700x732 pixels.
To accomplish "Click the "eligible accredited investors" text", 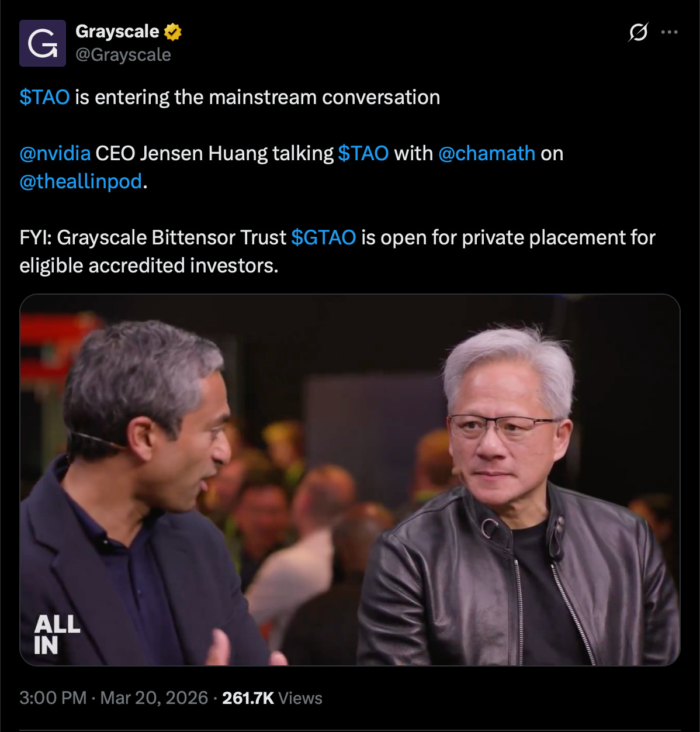I will click(x=148, y=265).
